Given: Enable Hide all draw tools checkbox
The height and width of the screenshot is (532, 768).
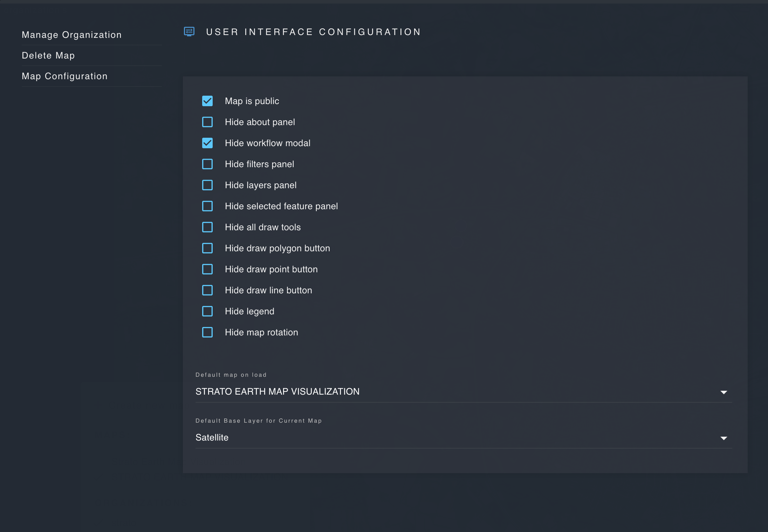Looking at the screenshot, I should tap(207, 227).
